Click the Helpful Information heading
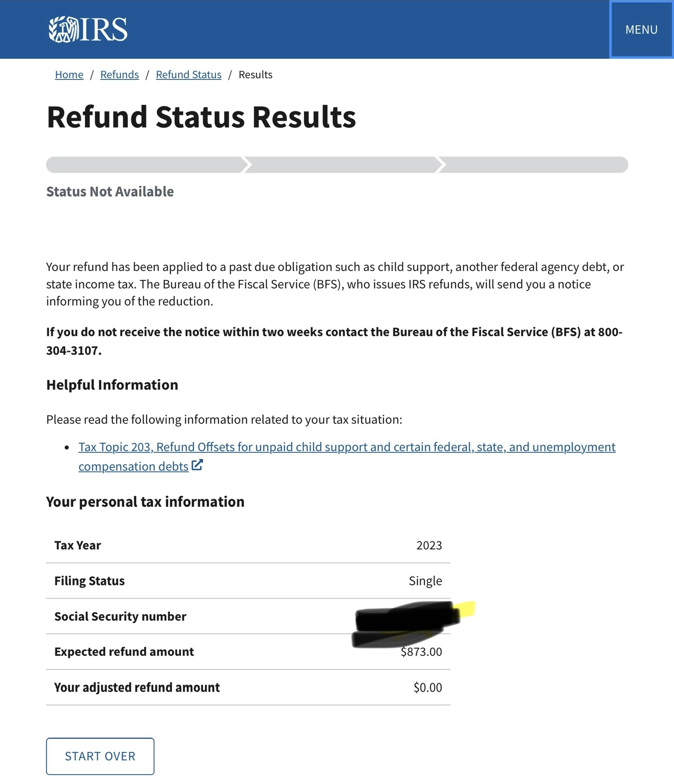This screenshot has width=674, height=784. (x=112, y=385)
